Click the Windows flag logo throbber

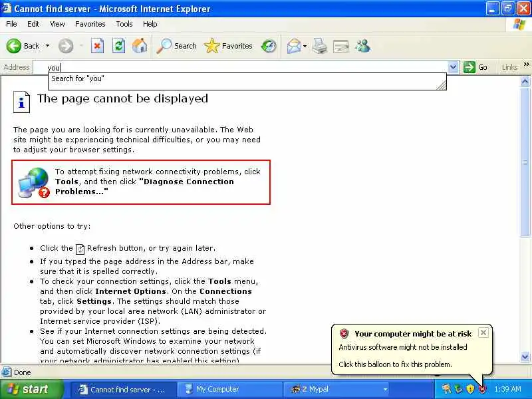[x=519, y=25]
